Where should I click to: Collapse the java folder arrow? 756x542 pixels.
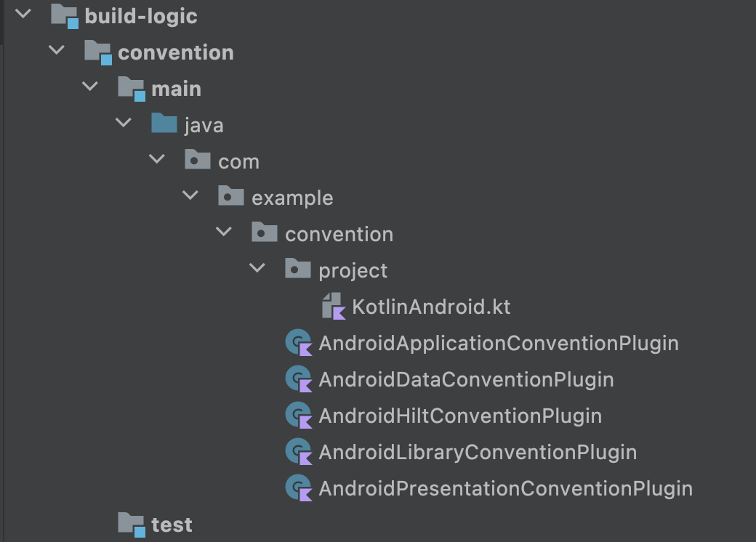[x=124, y=124]
